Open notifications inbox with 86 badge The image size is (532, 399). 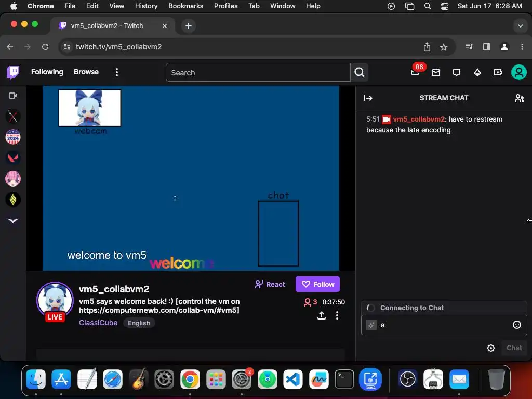coord(415,71)
